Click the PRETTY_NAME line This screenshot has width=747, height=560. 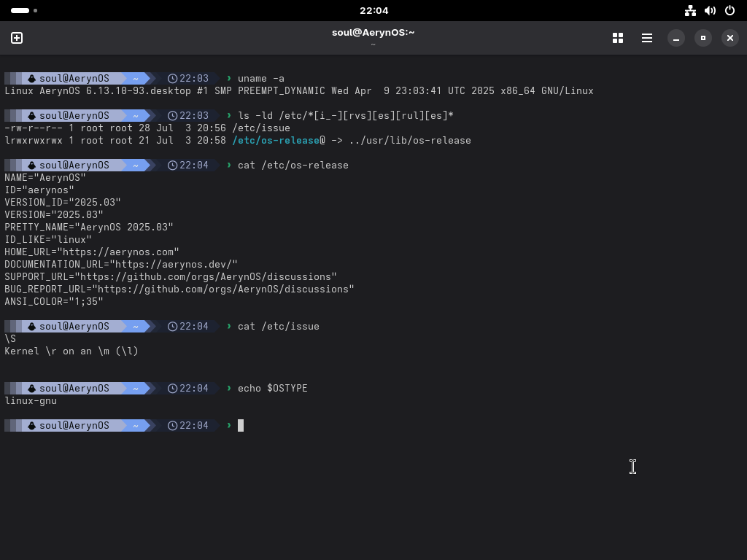[x=88, y=227]
